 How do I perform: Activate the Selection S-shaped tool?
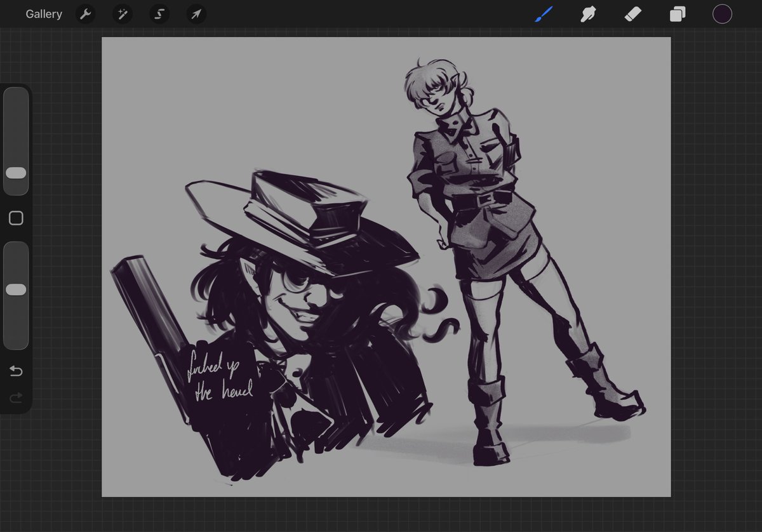coord(159,14)
